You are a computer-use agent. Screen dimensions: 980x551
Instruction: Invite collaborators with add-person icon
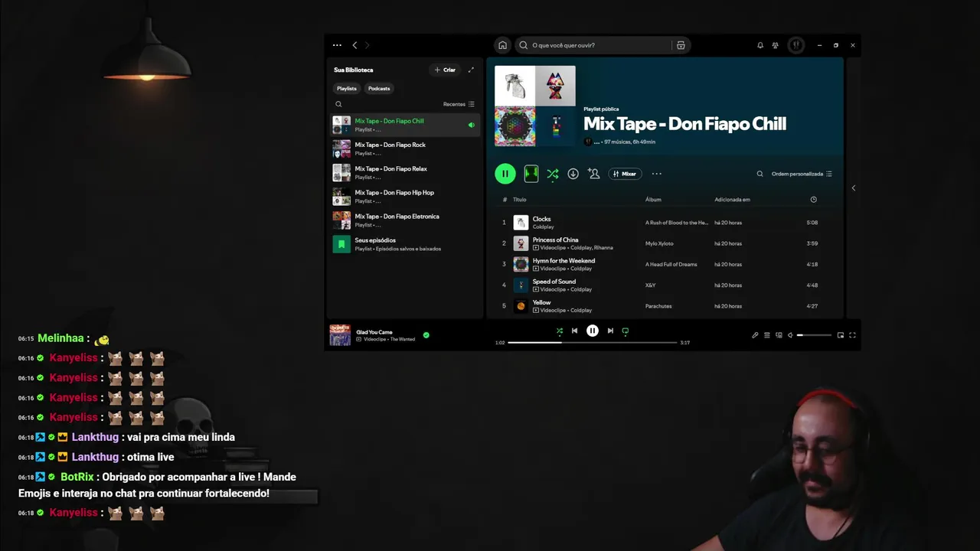click(x=593, y=174)
